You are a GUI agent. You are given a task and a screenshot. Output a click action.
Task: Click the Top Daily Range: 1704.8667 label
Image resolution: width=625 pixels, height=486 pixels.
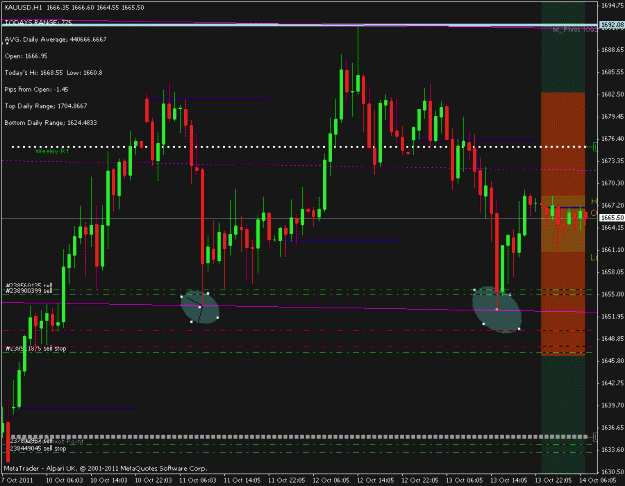coord(46,106)
